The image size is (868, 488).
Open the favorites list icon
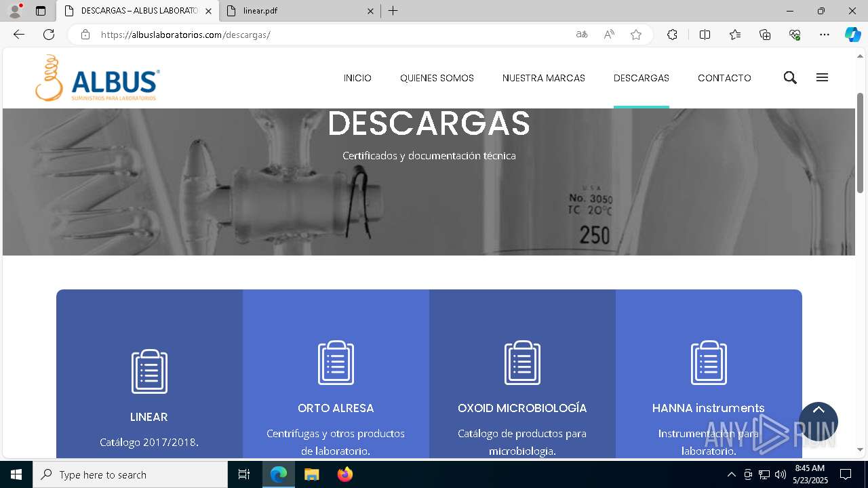point(735,35)
